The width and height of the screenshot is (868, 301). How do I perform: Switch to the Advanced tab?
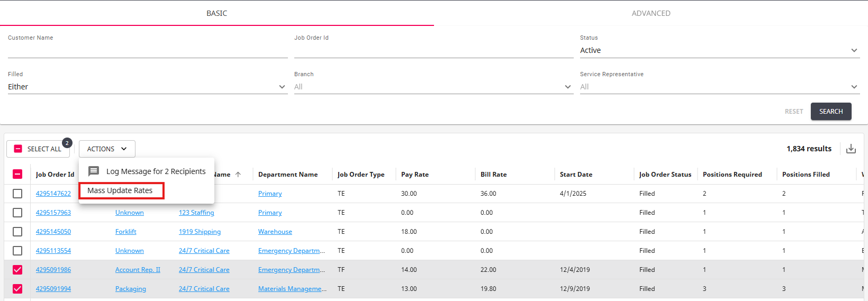(650, 13)
